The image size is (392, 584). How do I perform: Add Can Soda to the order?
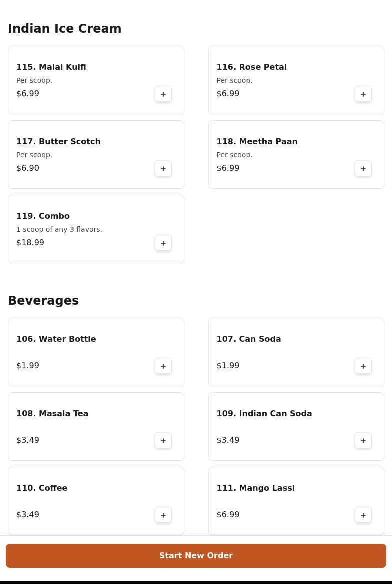coord(363,366)
